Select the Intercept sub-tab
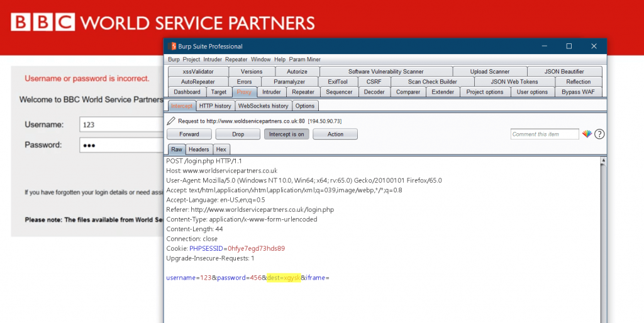 click(x=182, y=106)
